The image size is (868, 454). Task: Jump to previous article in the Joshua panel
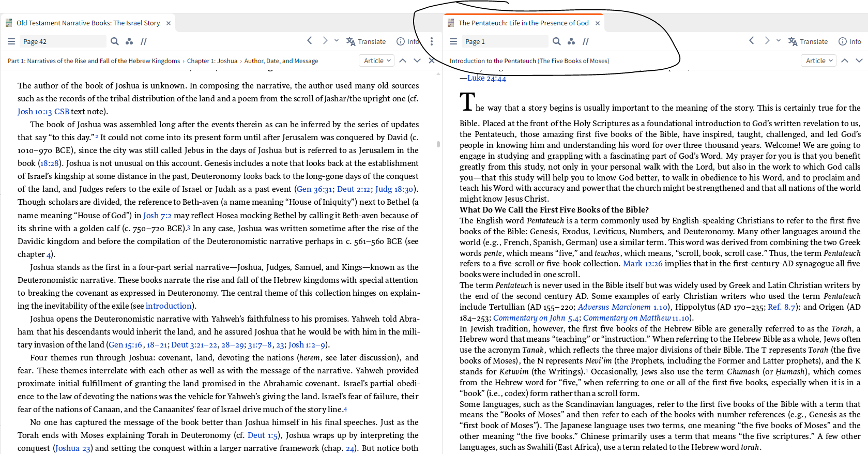[x=403, y=60]
